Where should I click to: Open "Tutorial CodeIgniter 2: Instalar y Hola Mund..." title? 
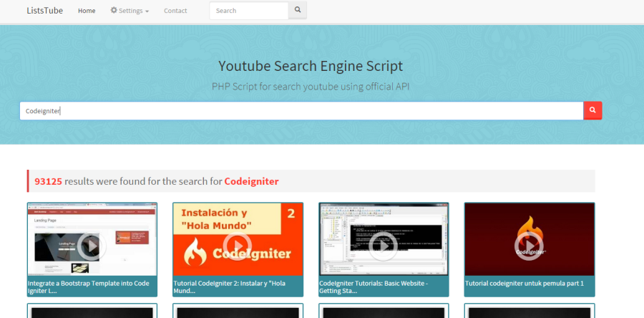(x=229, y=286)
